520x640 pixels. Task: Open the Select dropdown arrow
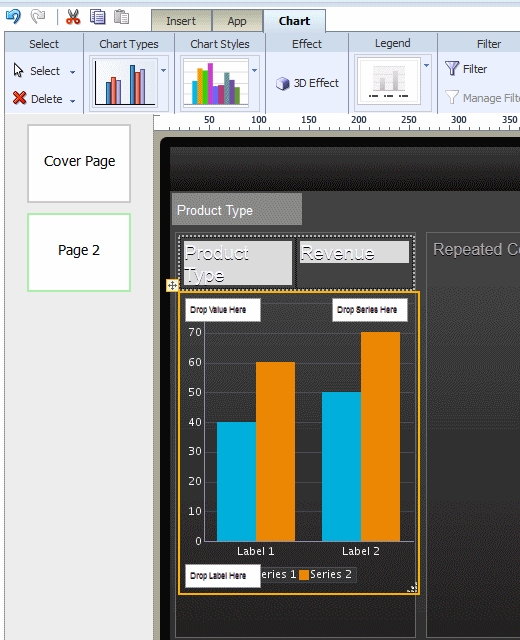[73, 72]
